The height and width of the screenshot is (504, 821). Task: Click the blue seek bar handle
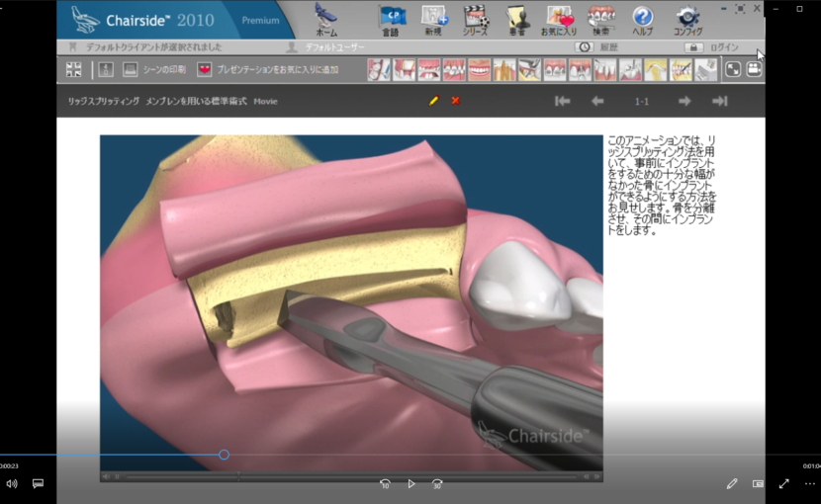(225, 455)
